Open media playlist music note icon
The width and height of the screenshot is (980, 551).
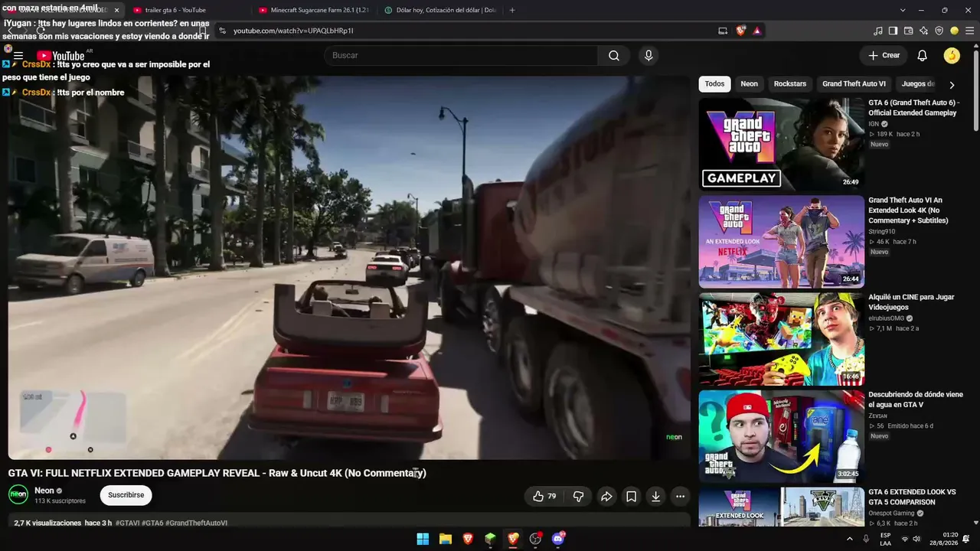878,31
